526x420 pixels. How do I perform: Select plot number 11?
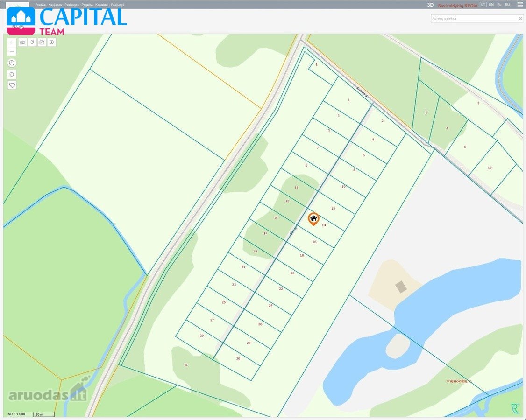coord(296,188)
